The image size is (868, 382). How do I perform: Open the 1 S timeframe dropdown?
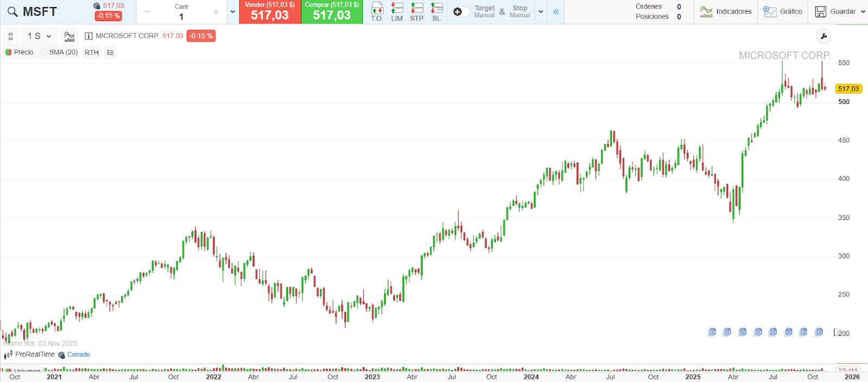(39, 36)
